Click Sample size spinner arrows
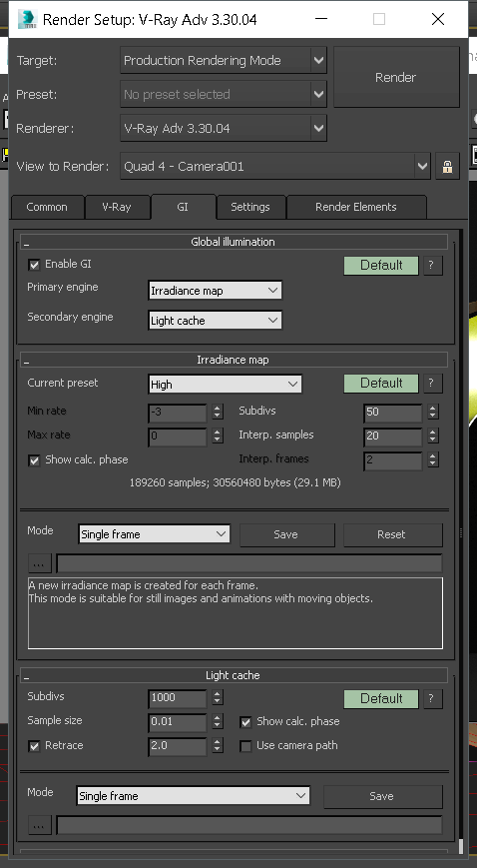The height and width of the screenshot is (868, 477). [x=218, y=722]
